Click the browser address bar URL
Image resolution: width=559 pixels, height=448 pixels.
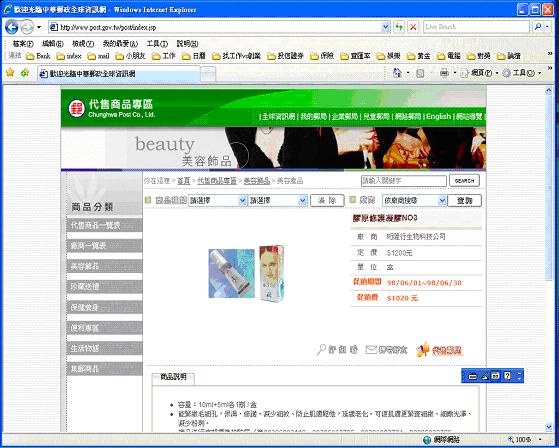coord(215,27)
